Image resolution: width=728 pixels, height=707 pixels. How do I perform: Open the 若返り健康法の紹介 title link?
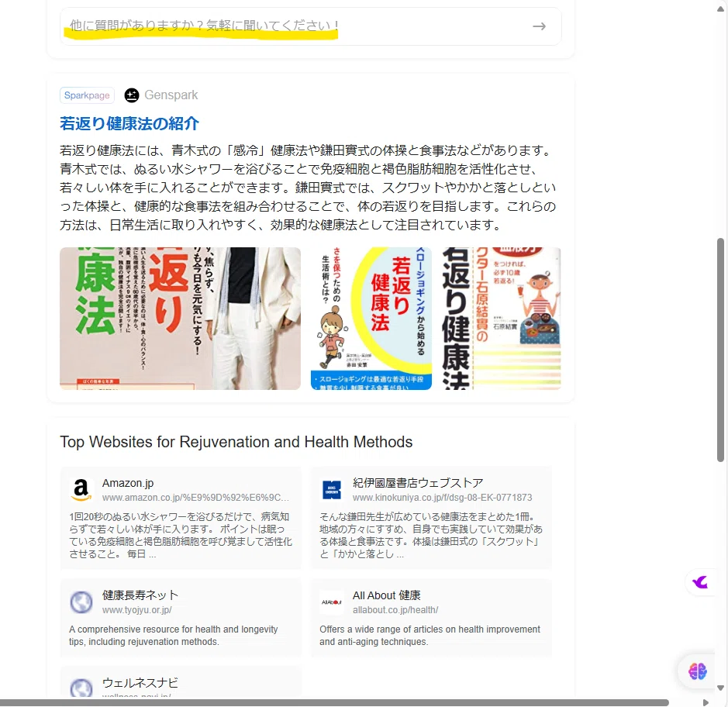pyautogui.click(x=129, y=123)
